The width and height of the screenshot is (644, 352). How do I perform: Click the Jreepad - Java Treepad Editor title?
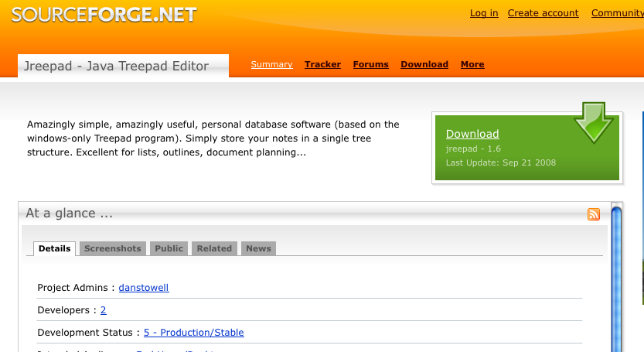tap(116, 66)
